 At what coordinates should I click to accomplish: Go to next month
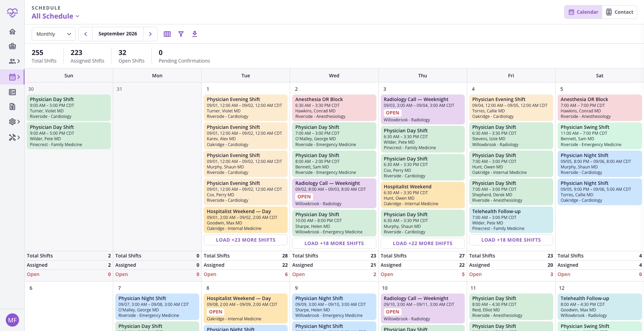pyautogui.click(x=150, y=34)
